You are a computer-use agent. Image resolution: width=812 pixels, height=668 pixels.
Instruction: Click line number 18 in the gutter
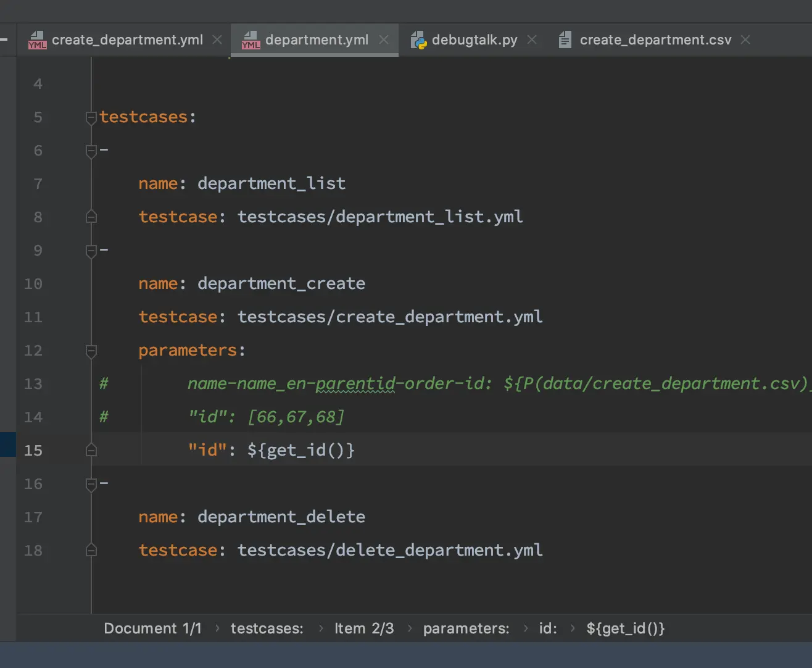(x=33, y=551)
